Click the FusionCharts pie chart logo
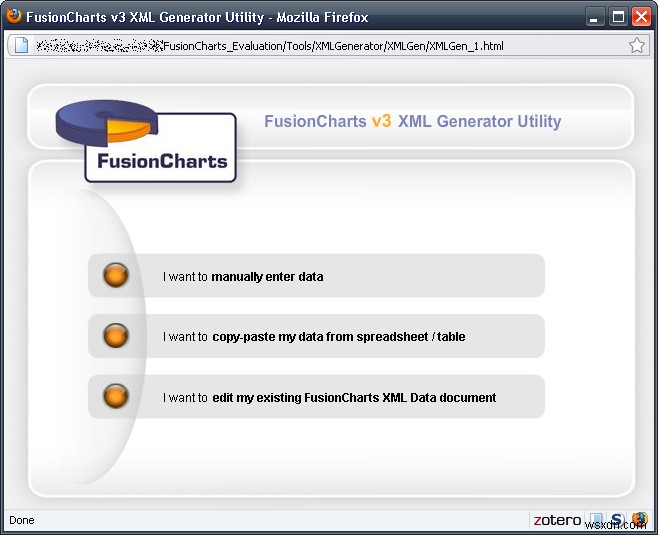This screenshot has height=535, width=658. pos(146,141)
